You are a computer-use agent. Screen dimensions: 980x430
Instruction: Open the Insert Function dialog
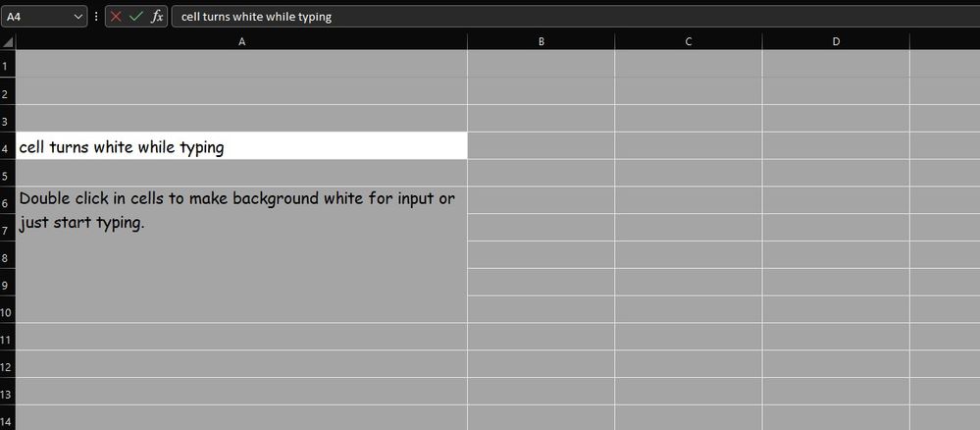click(x=157, y=17)
